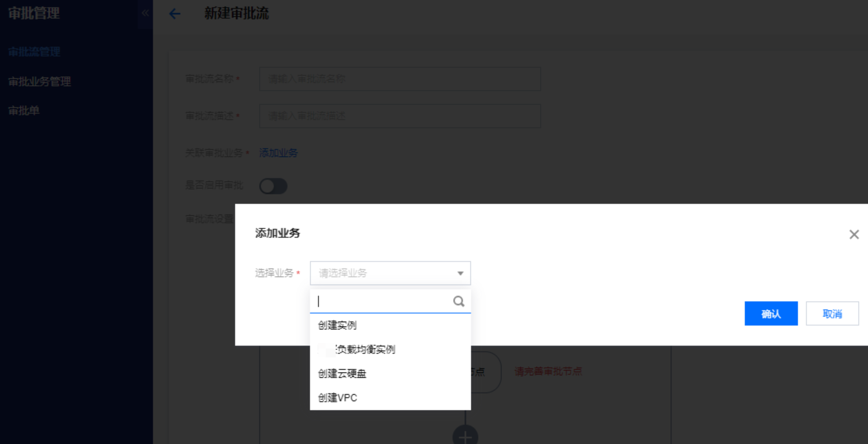Focus the dropdown search input field
The height and width of the screenshot is (444, 868).
(x=382, y=301)
